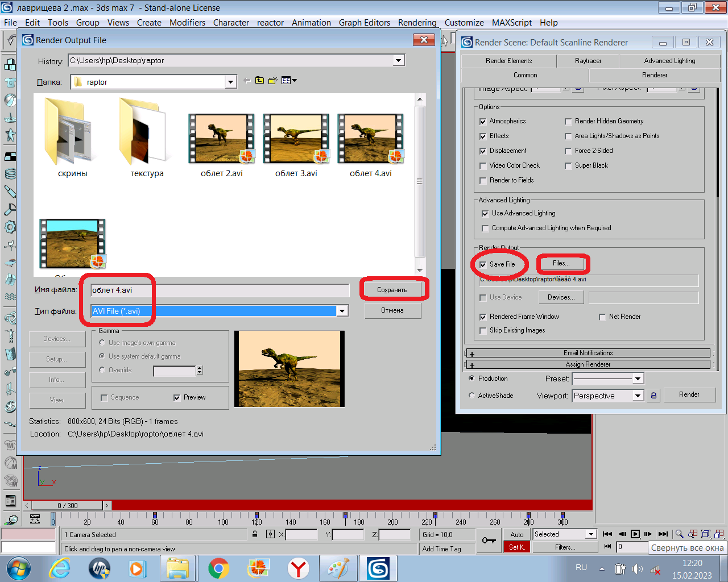This screenshot has height=582, width=728.
Task: Lock viewport with padlock in Render Scene
Action: (x=653, y=396)
